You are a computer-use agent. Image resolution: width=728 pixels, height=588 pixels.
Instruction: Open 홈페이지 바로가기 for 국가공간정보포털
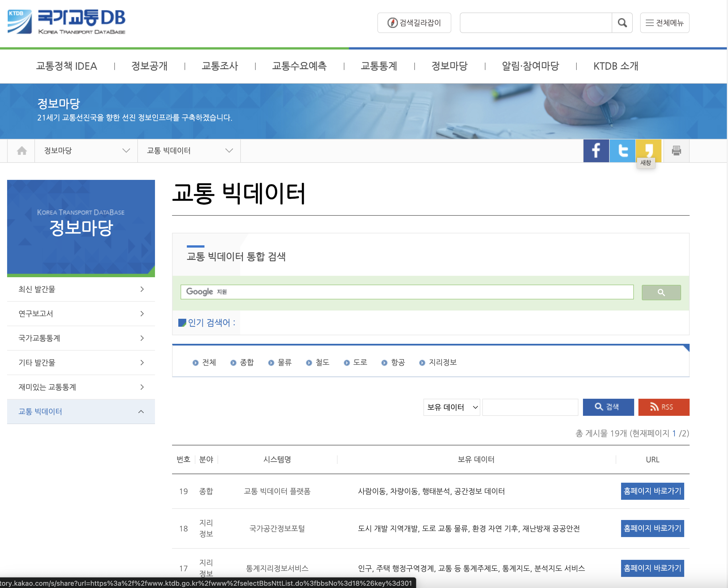(x=652, y=529)
